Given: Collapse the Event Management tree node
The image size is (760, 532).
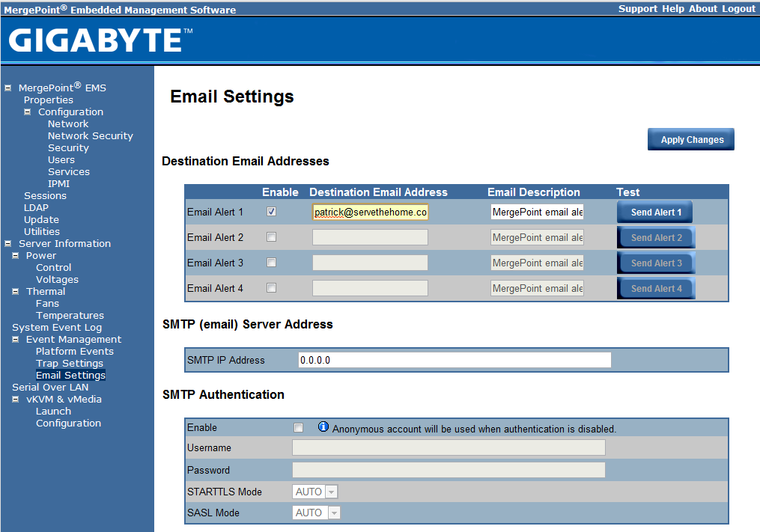Looking at the screenshot, I should (x=16, y=339).
